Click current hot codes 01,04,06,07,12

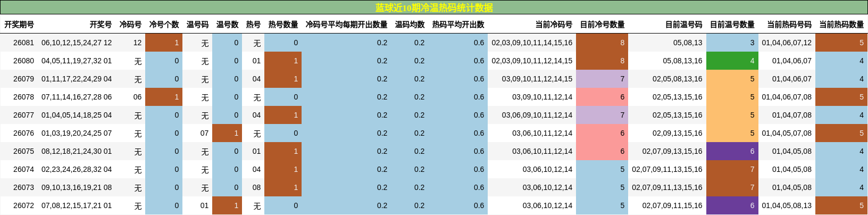click(x=787, y=43)
